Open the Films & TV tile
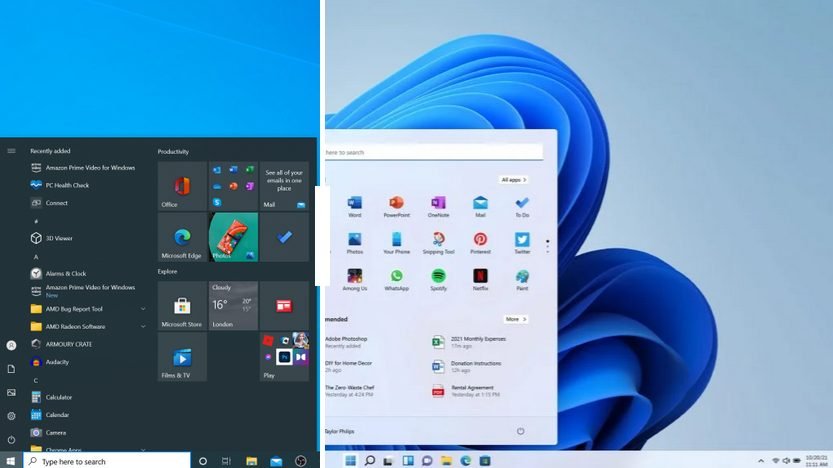The height and width of the screenshot is (468, 833). (x=182, y=356)
